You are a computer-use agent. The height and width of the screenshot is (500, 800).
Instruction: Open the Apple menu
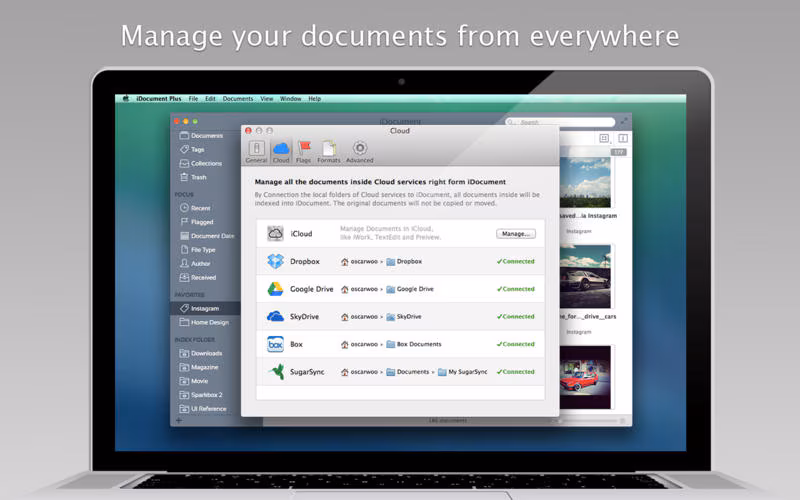[126, 98]
